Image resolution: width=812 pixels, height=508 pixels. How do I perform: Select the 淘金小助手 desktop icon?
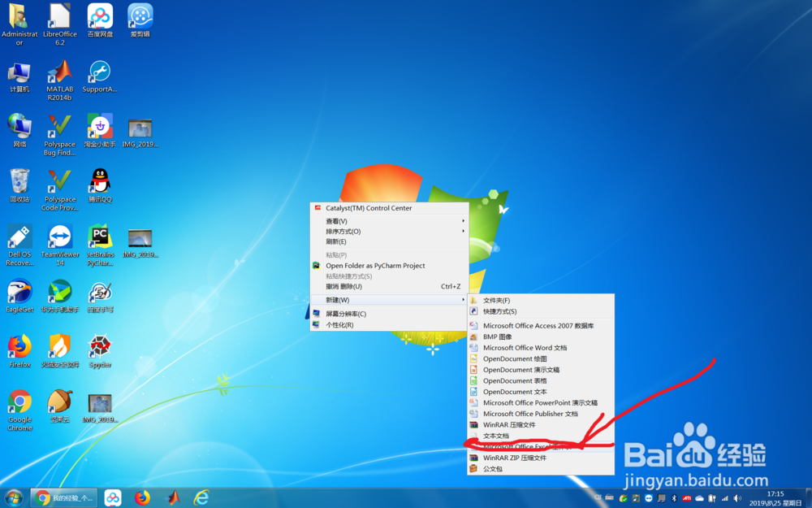pyautogui.click(x=99, y=131)
